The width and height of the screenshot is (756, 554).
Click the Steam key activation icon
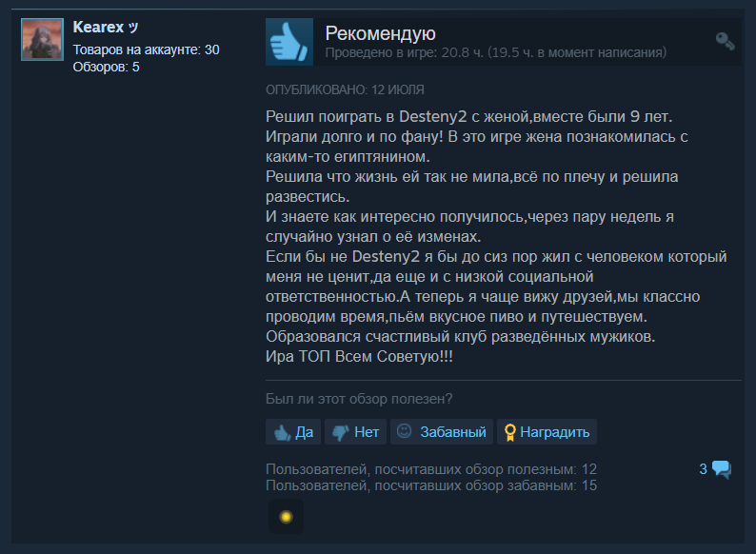click(725, 42)
